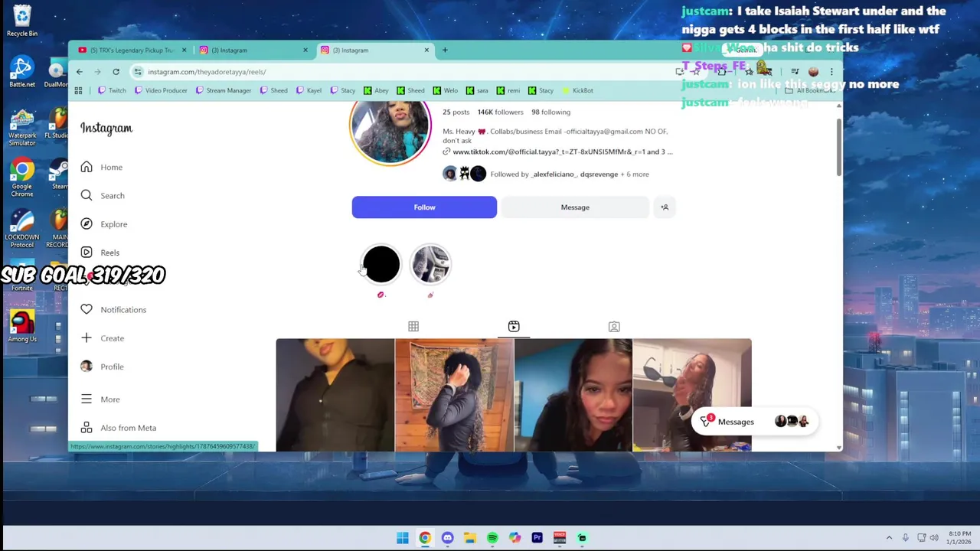The width and height of the screenshot is (980, 551).
Task: Follow the theyadoretayya account
Action: point(424,207)
